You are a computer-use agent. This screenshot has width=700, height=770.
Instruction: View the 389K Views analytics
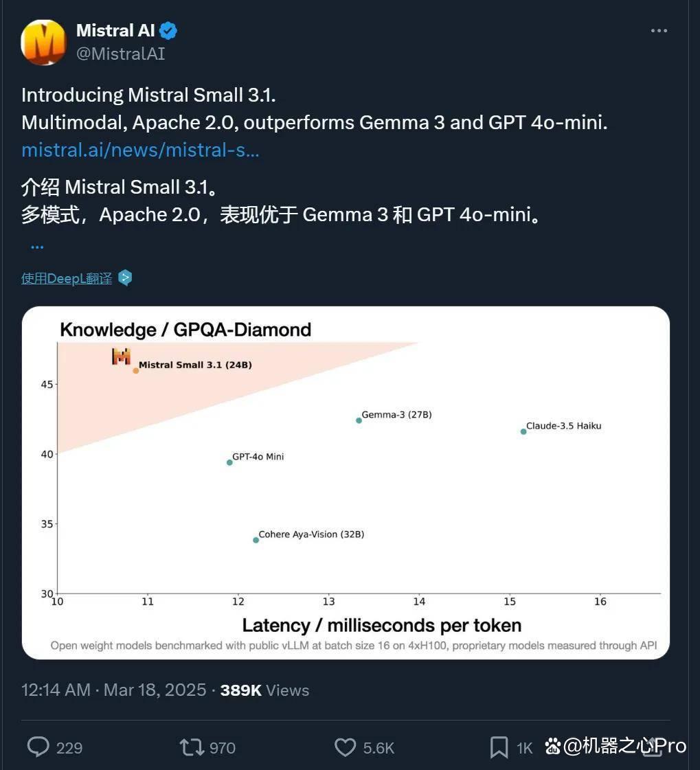(x=264, y=690)
